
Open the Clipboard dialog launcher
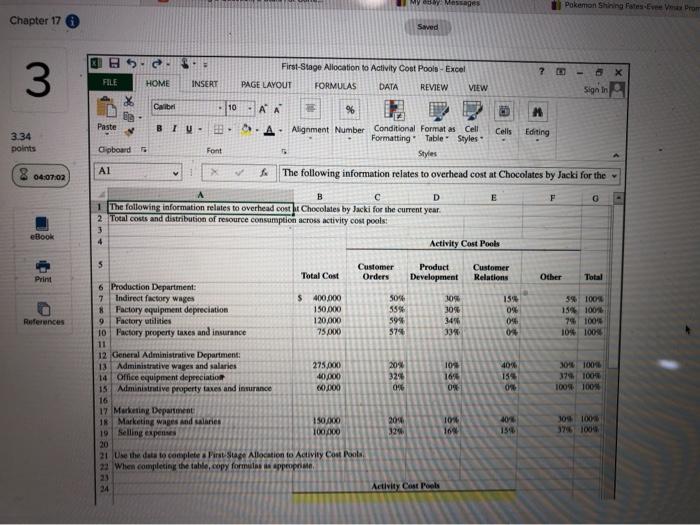(144, 150)
